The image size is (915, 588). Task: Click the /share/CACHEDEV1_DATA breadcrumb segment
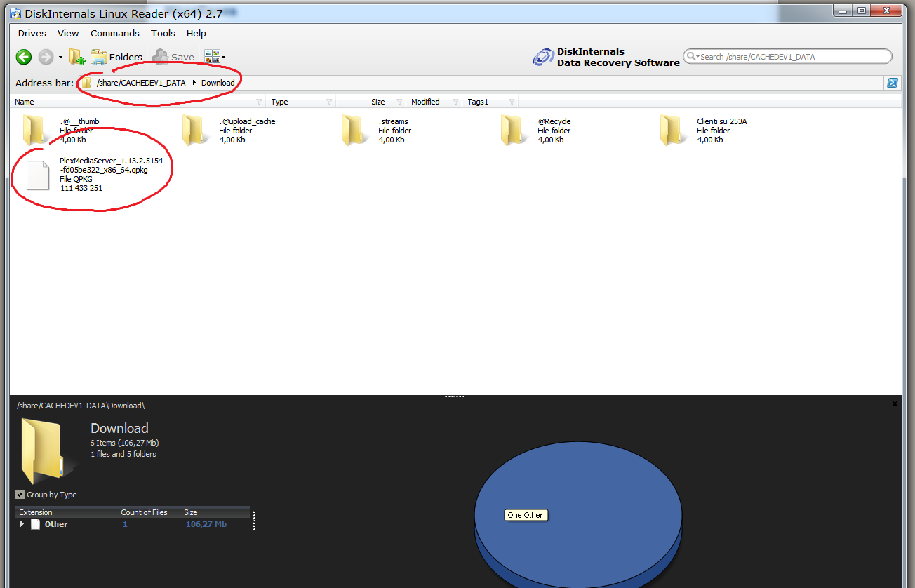pyautogui.click(x=141, y=83)
